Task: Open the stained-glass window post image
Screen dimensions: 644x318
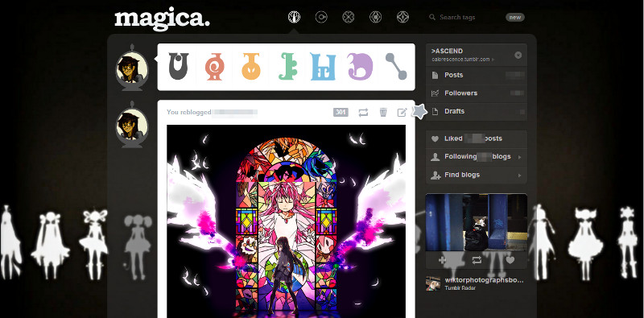Action: [287, 221]
